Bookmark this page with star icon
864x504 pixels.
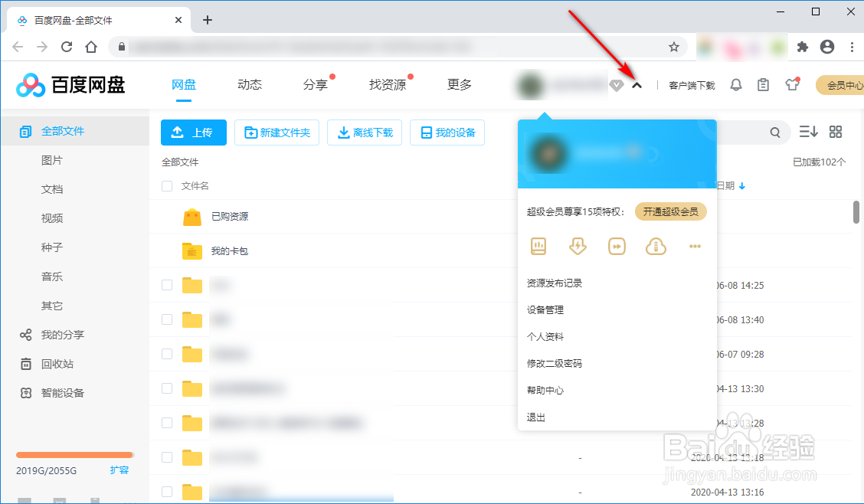click(x=674, y=47)
